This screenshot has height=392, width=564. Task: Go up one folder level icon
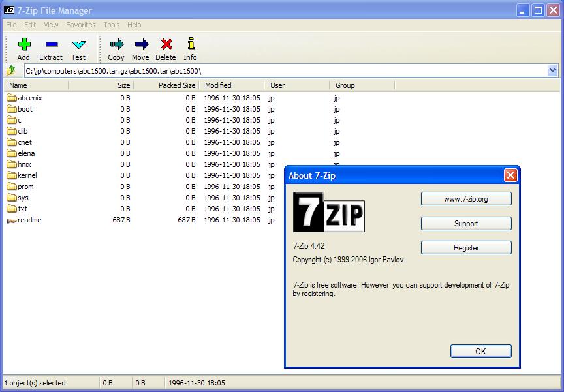(11, 70)
